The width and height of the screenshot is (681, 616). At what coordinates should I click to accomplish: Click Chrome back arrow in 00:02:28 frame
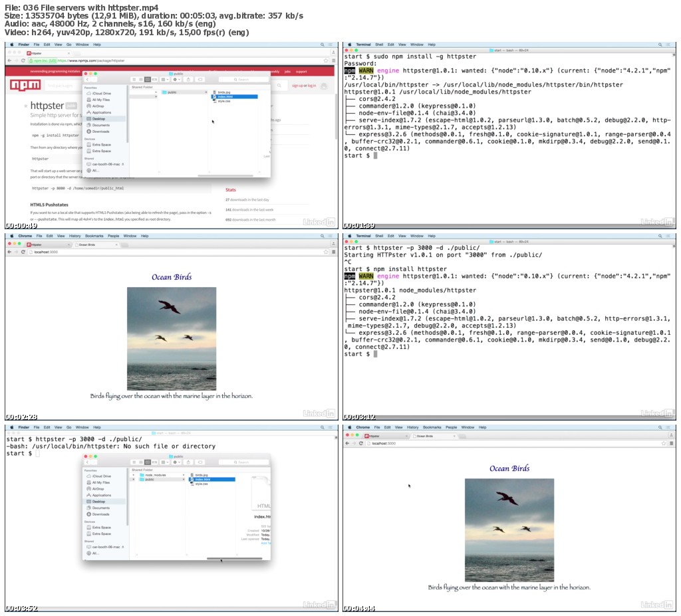pyautogui.click(x=9, y=252)
